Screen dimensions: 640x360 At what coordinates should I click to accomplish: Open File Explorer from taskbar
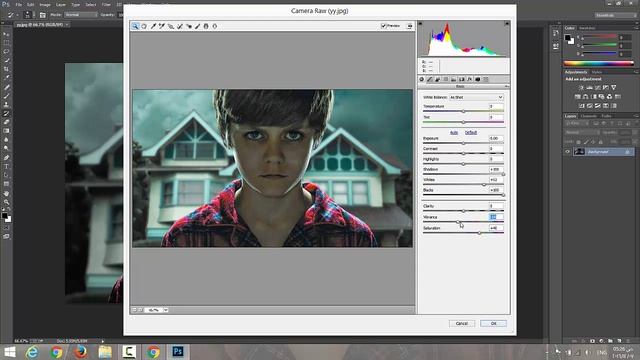(104, 352)
